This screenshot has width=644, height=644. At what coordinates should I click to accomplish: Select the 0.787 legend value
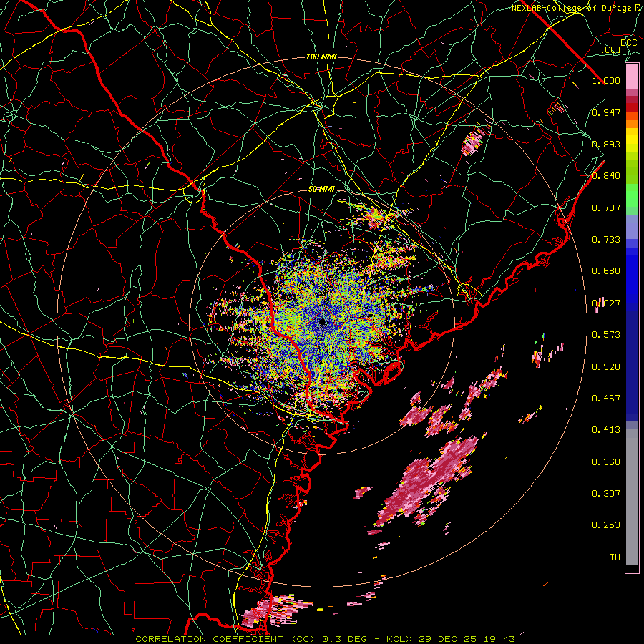[606, 208]
